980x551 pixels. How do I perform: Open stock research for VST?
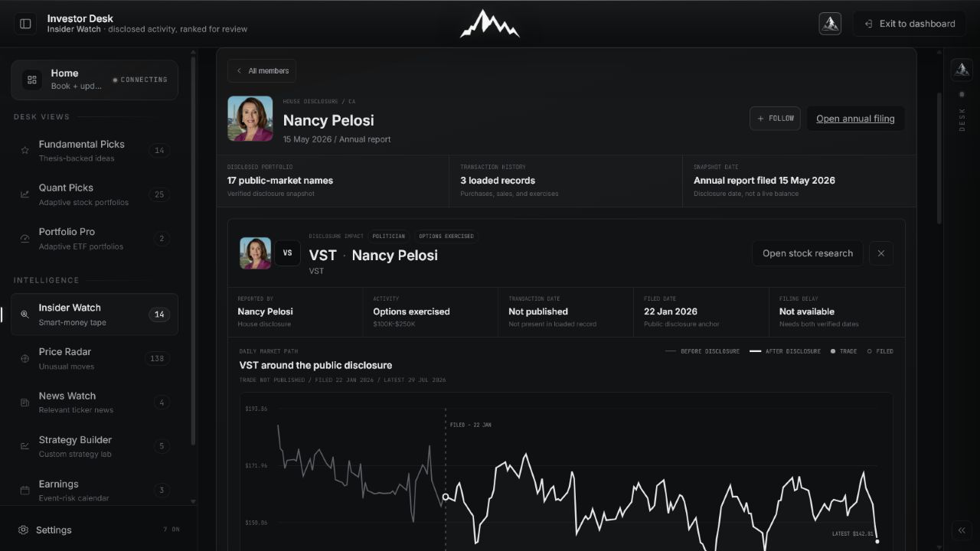point(808,253)
